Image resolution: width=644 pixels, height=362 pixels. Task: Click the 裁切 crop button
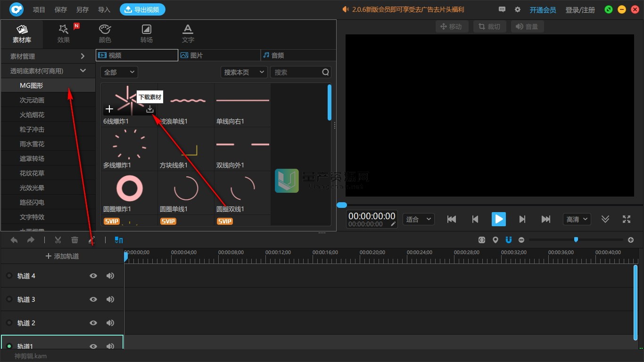coord(490,26)
